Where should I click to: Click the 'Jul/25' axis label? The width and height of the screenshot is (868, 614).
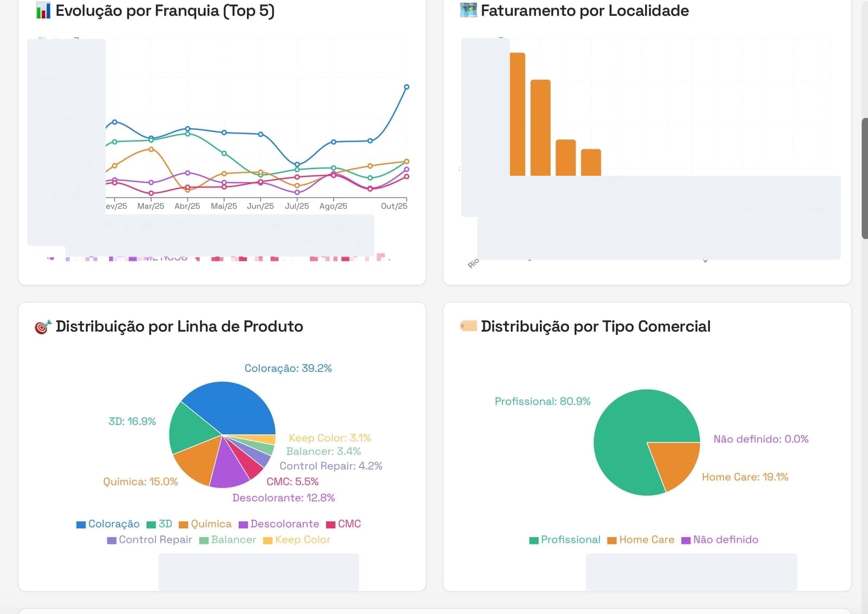[x=297, y=206]
